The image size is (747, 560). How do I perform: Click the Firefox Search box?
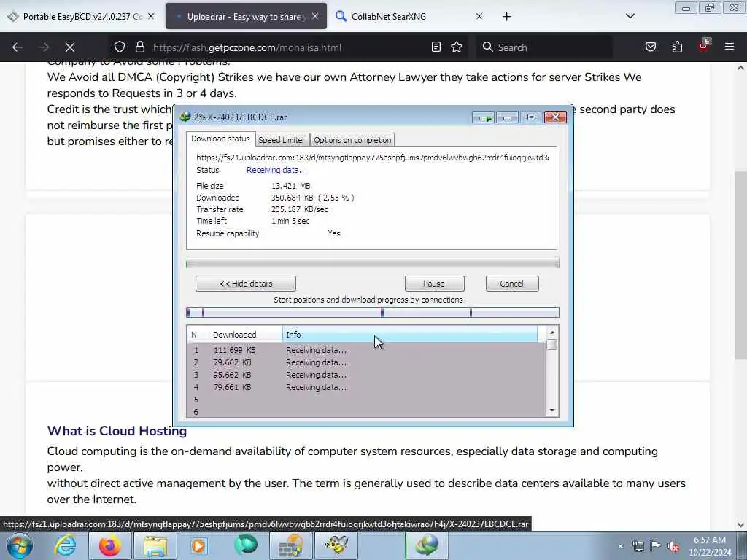(x=543, y=47)
